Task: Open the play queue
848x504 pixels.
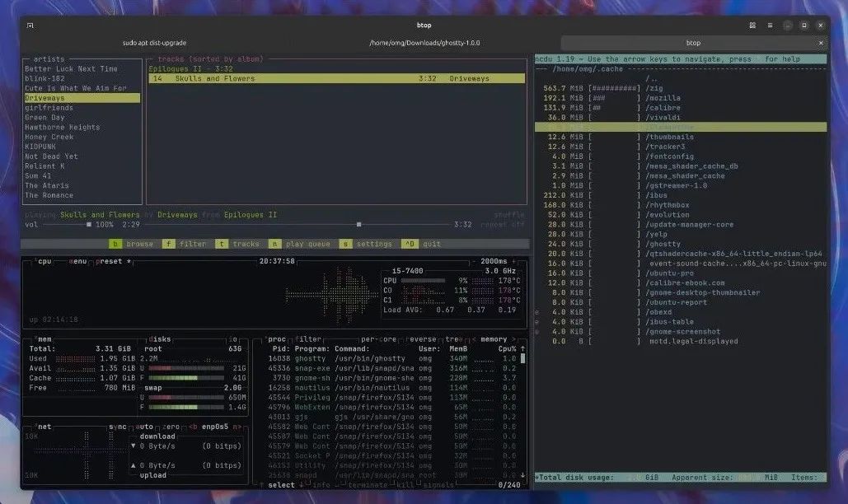Action: click(x=299, y=244)
